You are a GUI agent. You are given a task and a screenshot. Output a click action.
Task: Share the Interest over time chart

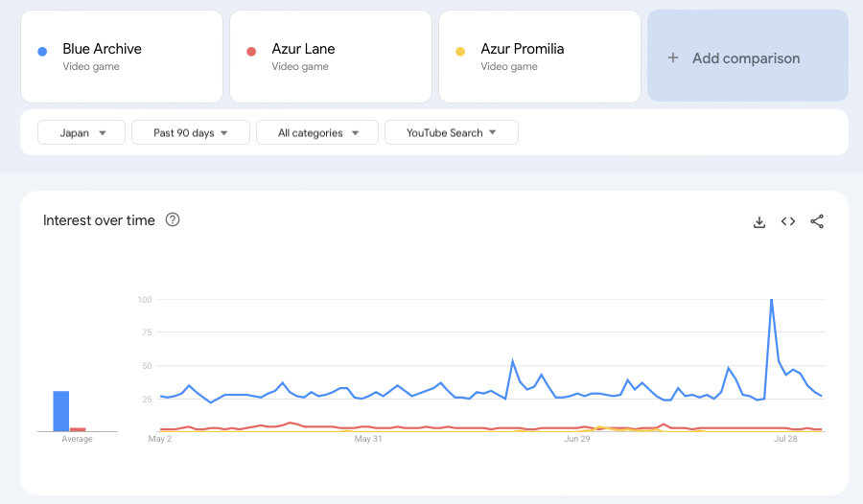817,221
